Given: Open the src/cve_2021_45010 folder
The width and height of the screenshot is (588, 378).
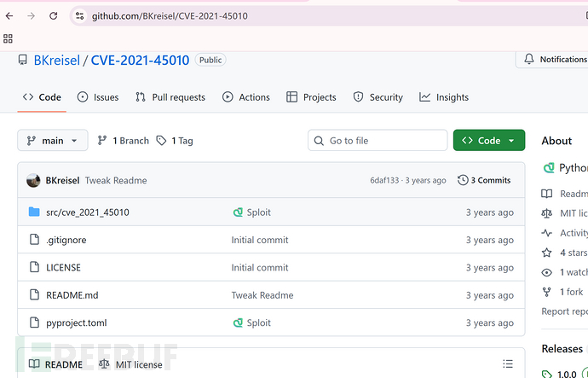Looking at the screenshot, I should tap(88, 212).
